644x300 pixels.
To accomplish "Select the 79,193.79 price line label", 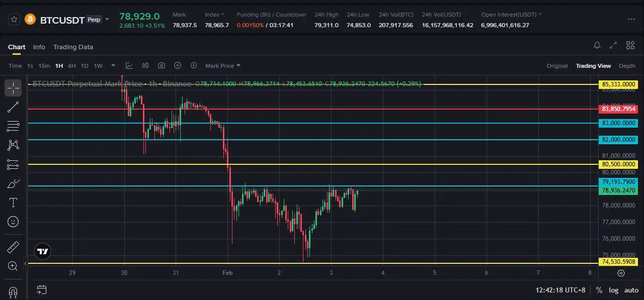I will [x=619, y=182].
